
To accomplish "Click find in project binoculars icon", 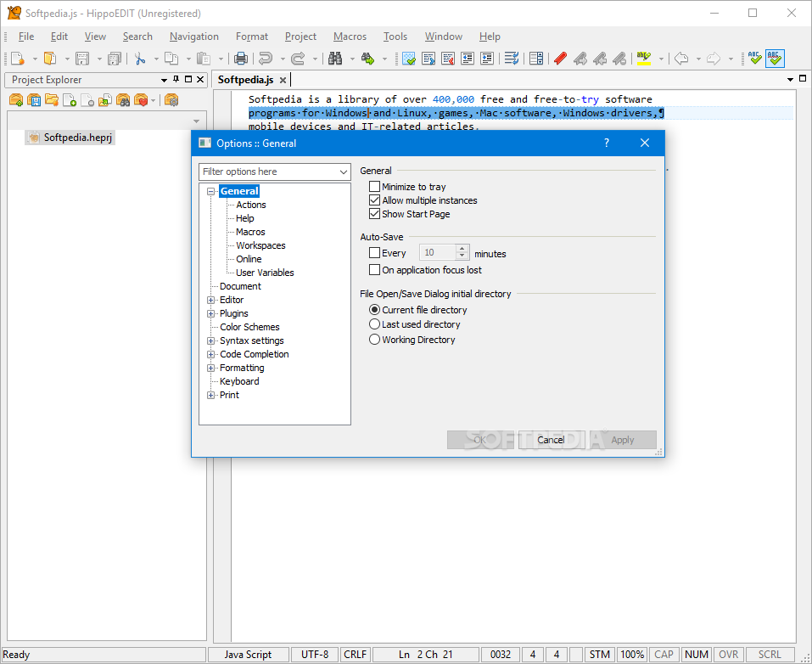I will tap(123, 100).
